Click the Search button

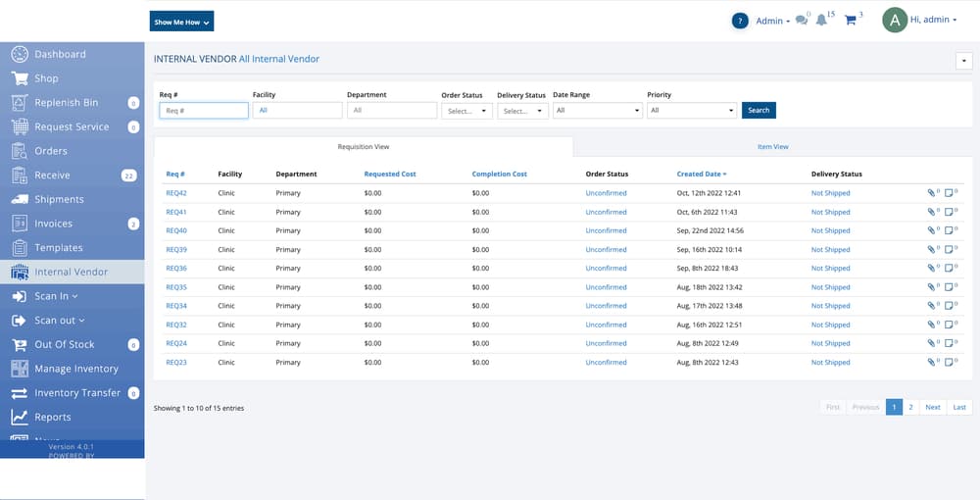[759, 111]
